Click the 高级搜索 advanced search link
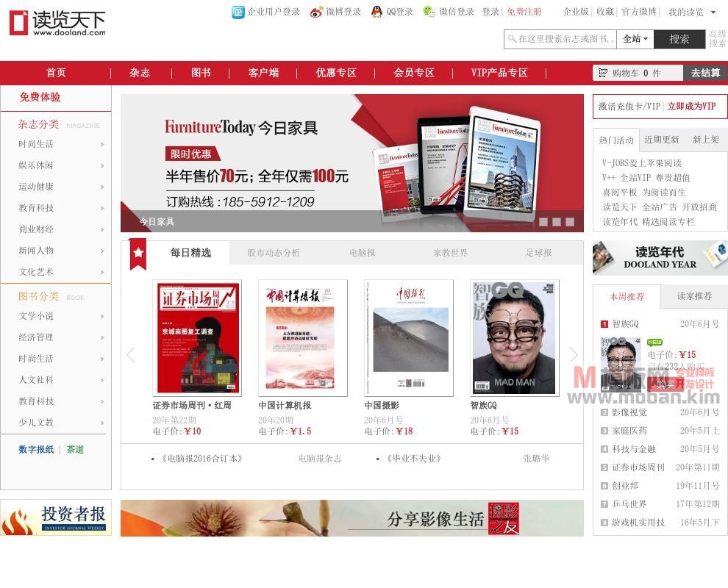 pyautogui.click(x=717, y=38)
